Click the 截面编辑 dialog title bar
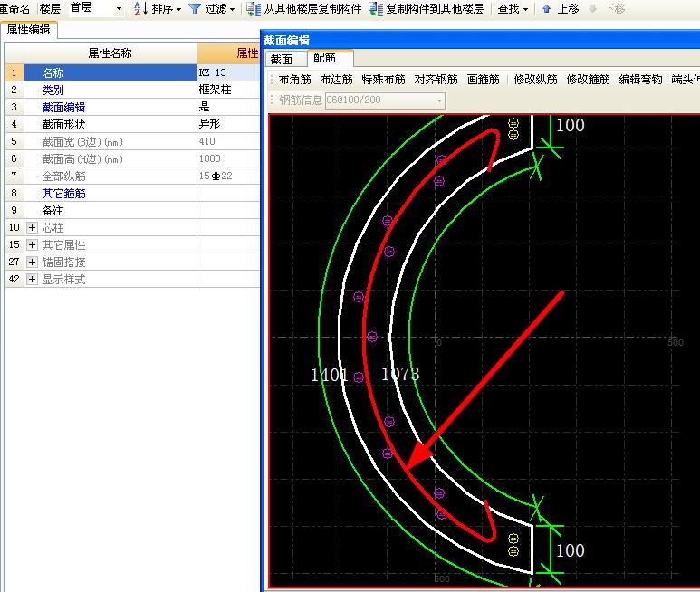This screenshot has height=592, width=700. [480, 40]
